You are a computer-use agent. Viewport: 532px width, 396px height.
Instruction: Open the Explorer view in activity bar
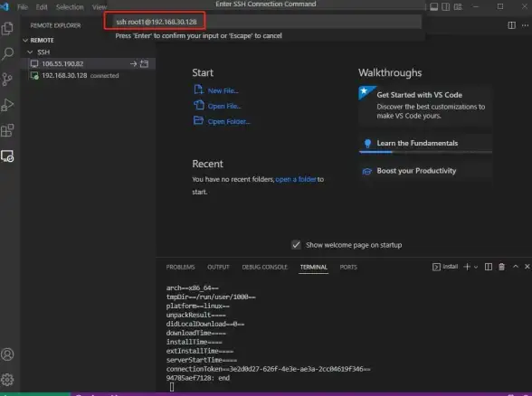click(7, 28)
